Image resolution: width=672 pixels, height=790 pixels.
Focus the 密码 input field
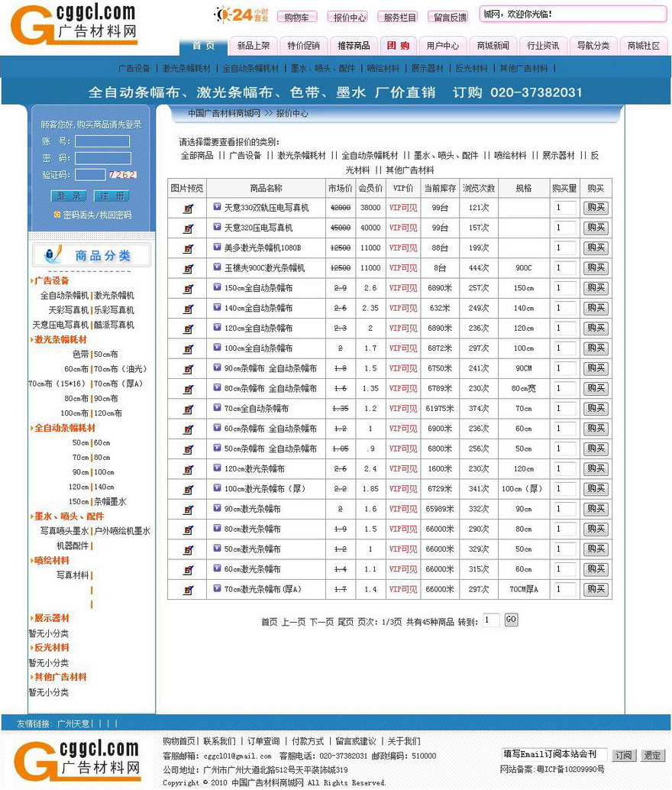tap(103, 158)
